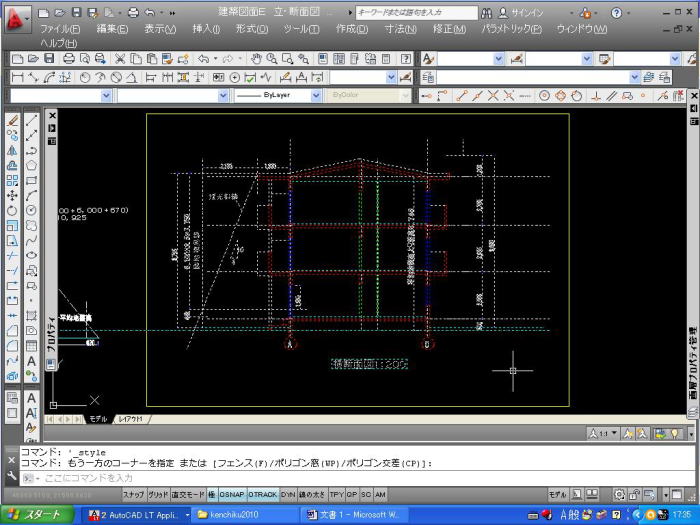Toggle 直交モード (Ortho) in status bar
This screenshot has height=525, width=700.
click(x=188, y=495)
